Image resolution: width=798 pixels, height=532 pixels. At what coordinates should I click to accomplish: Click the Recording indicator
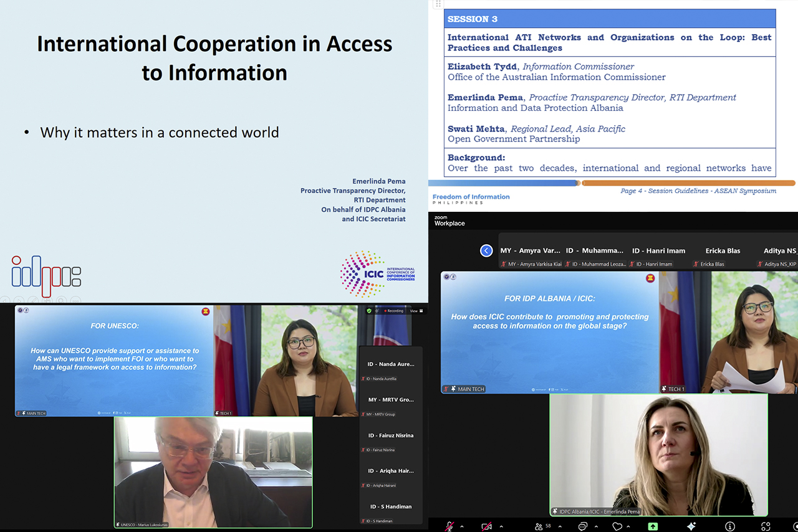tap(393, 311)
